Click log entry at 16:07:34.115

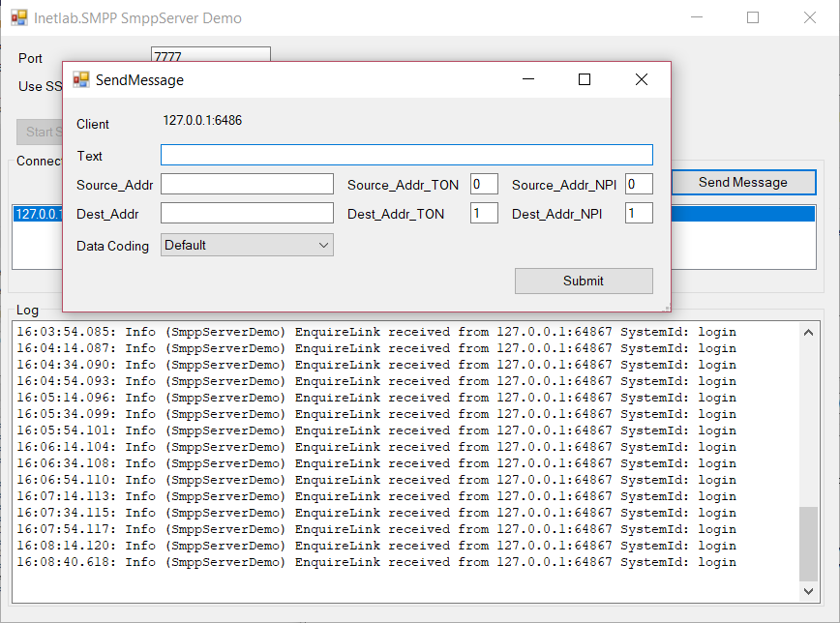coord(376,513)
